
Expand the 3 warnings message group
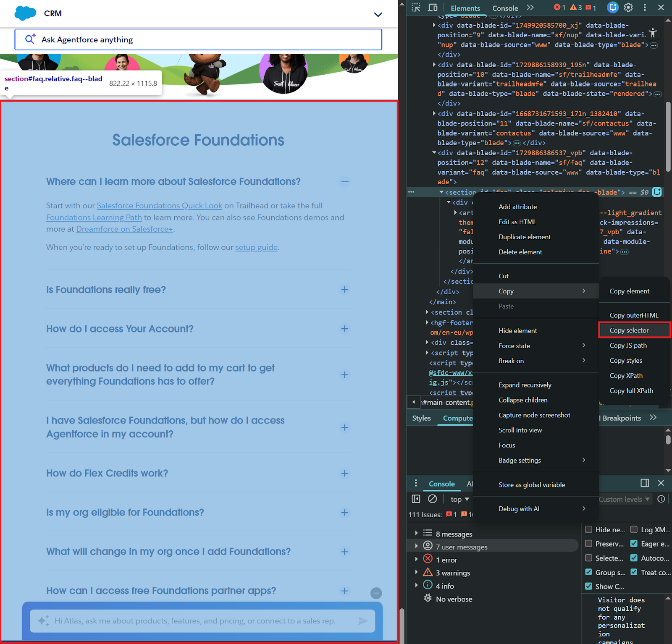[416, 573]
